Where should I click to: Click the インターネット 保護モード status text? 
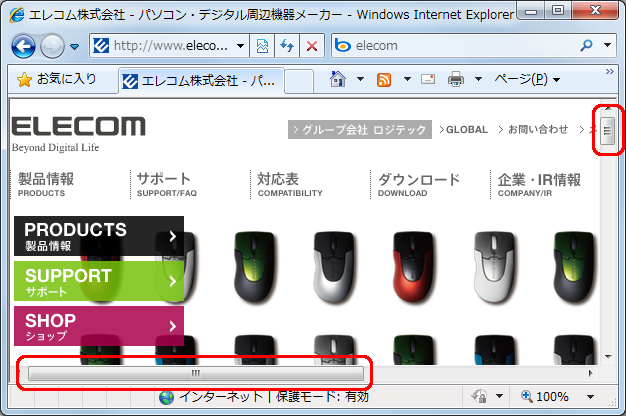point(274,396)
